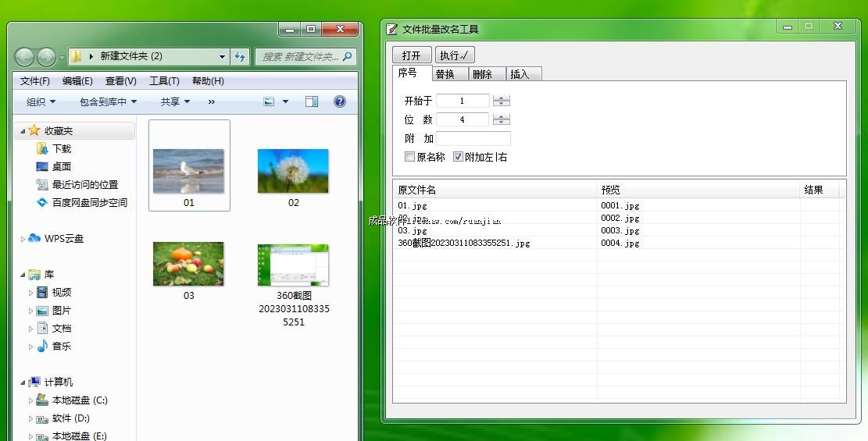Show more toolbar commands chevron
The height and width of the screenshot is (441, 868).
[x=212, y=101]
